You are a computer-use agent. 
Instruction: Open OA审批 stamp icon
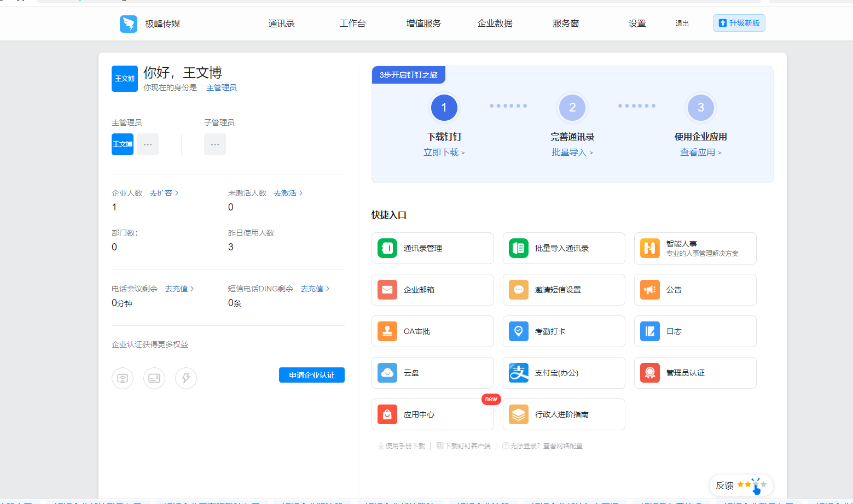(387, 331)
